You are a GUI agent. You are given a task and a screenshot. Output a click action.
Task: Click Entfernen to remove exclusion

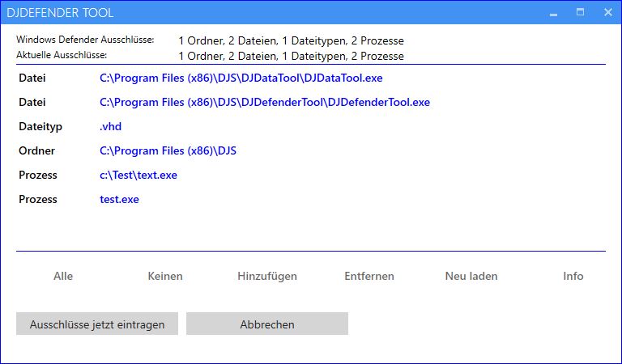pyautogui.click(x=369, y=276)
